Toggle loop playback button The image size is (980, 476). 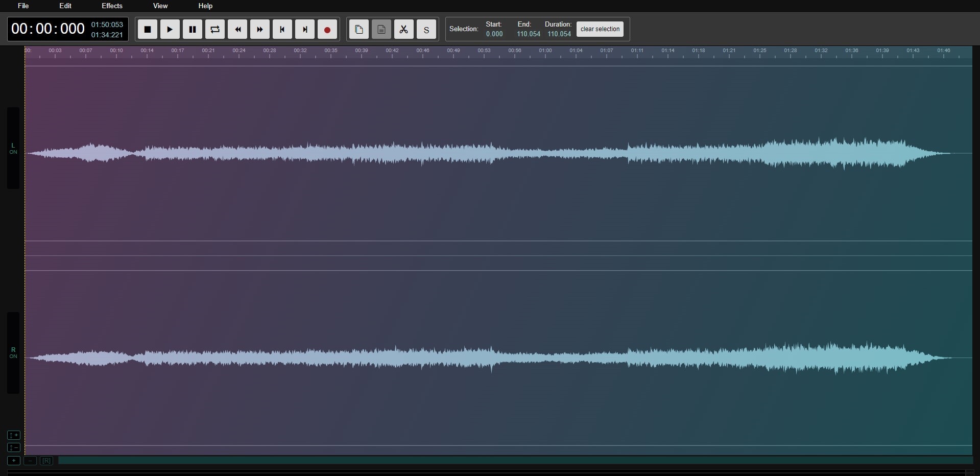[x=215, y=29]
